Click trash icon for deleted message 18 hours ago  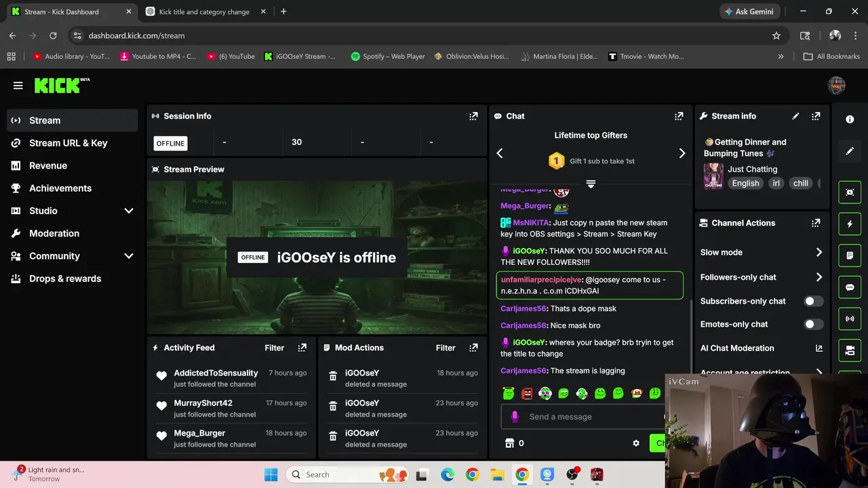[x=333, y=376]
